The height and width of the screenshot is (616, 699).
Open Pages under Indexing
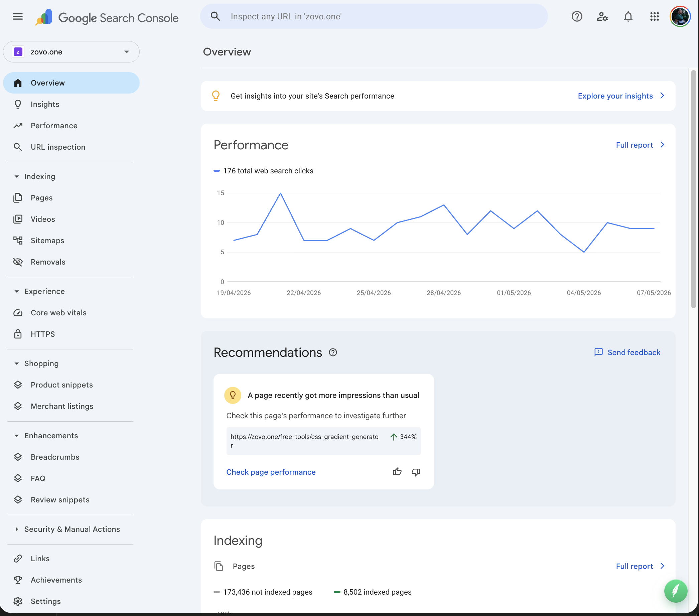[x=71, y=198]
